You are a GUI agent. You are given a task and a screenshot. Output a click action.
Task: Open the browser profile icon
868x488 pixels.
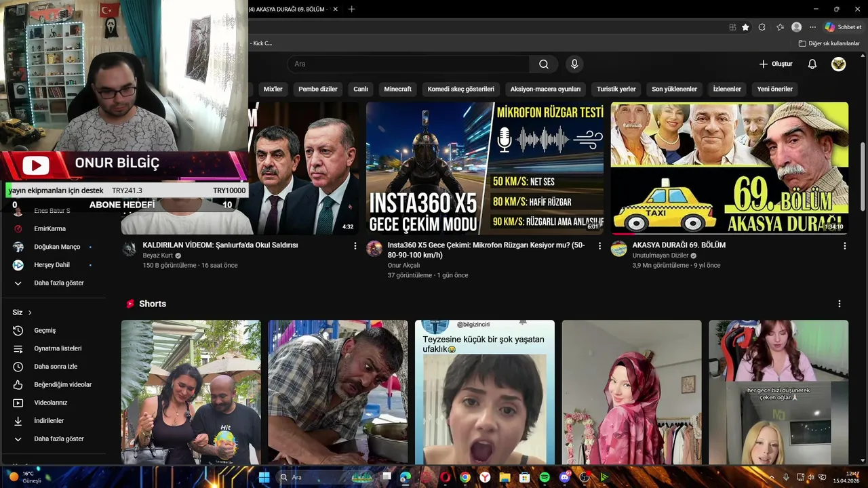(796, 27)
